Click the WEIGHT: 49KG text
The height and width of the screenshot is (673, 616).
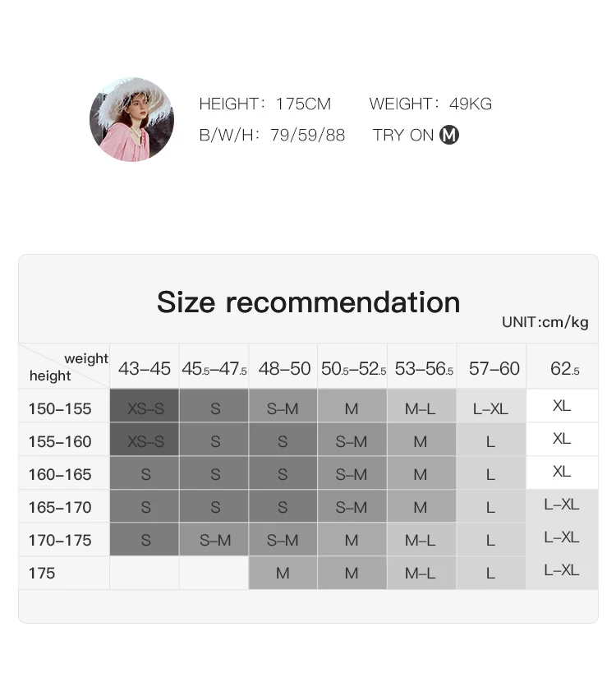[430, 104]
